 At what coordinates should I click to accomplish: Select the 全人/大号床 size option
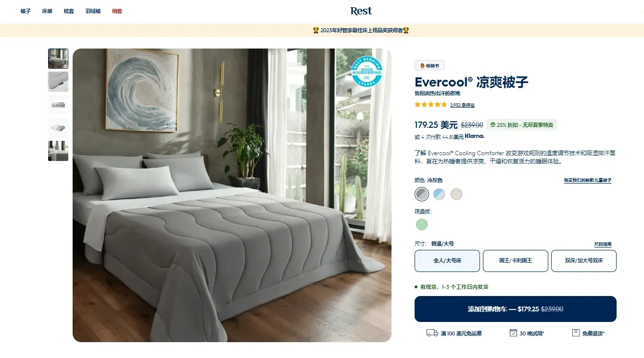tap(447, 260)
